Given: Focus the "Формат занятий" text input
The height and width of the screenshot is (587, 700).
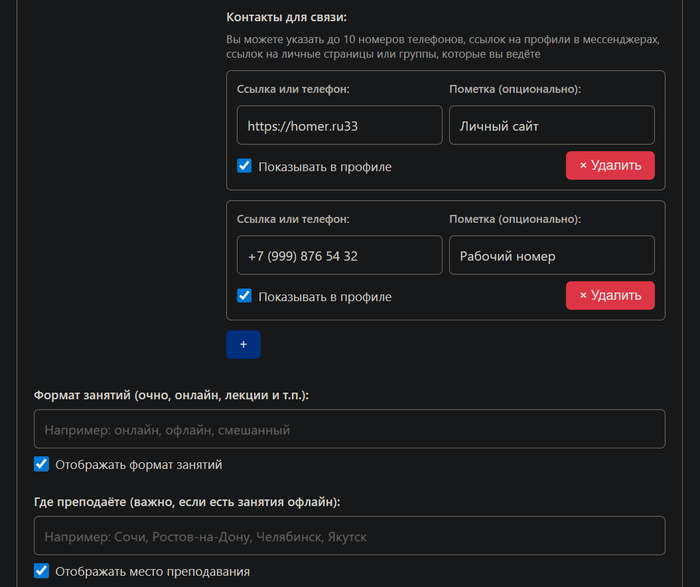Looking at the screenshot, I should [x=349, y=429].
